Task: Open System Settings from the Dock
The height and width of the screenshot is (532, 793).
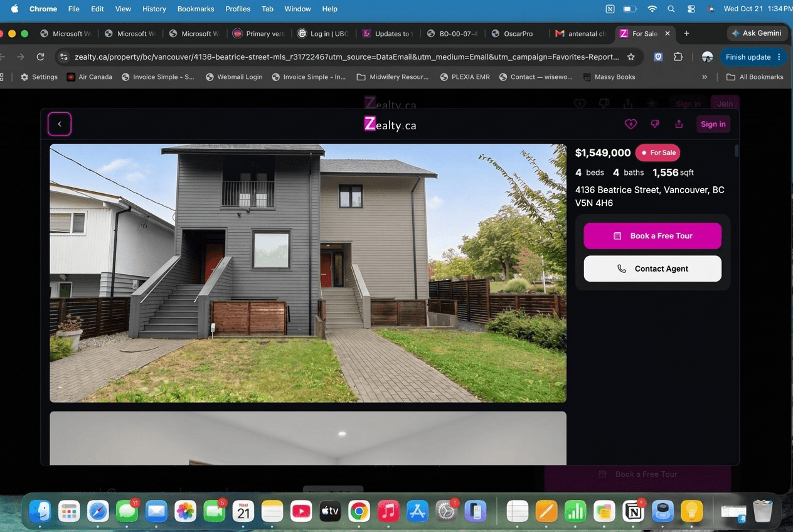Action: pos(446,512)
